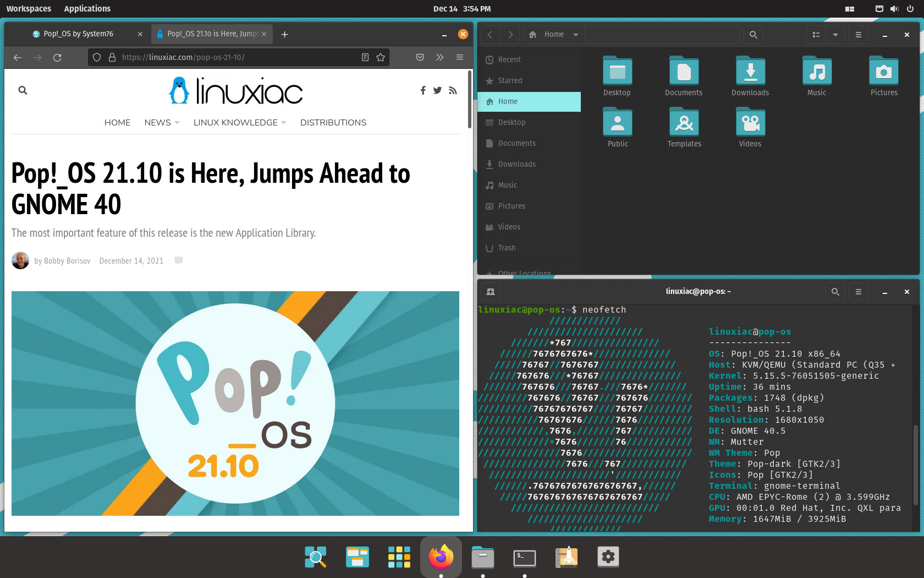This screenshot has height=578, width=924.
Task: Open the Files app from the dock
Action: point(483,557)
